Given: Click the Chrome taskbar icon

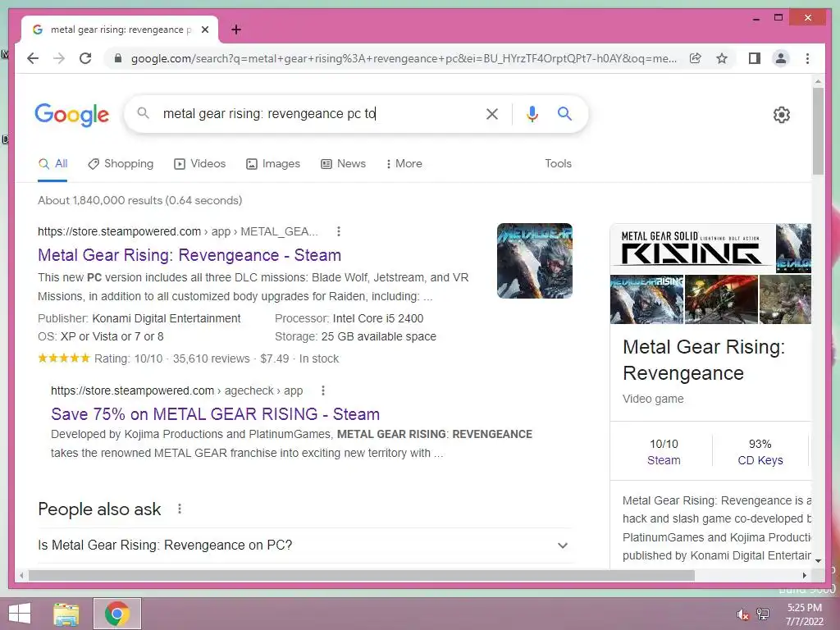Looking at the screenshot, I should pyautogui.click(x=116, y=614).
